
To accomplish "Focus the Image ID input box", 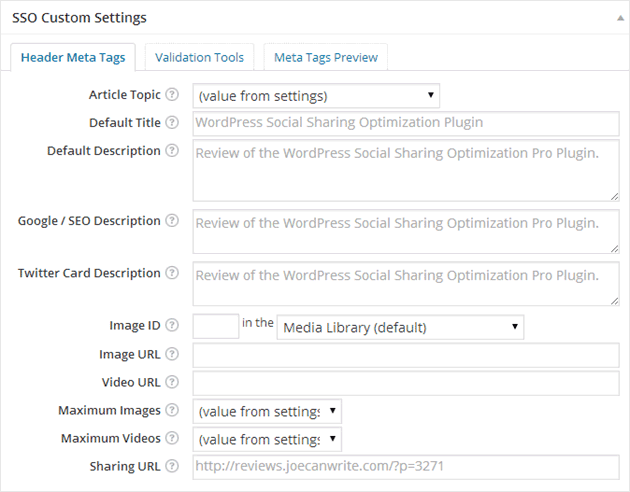I will coord(216,326).
